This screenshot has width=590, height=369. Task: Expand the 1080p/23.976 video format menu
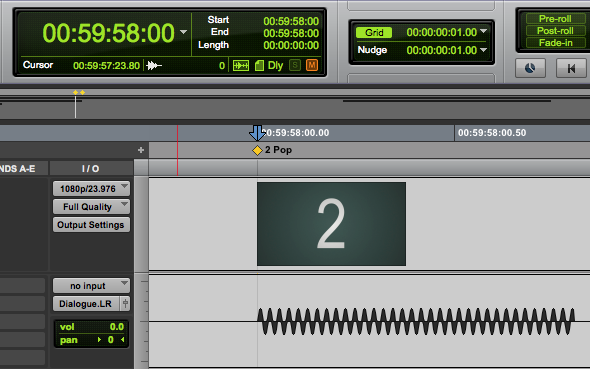point(91,188)
